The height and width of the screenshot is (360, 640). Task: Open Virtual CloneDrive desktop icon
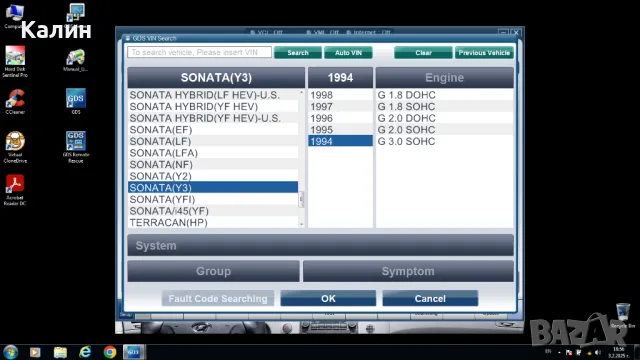tap(15, 147)
